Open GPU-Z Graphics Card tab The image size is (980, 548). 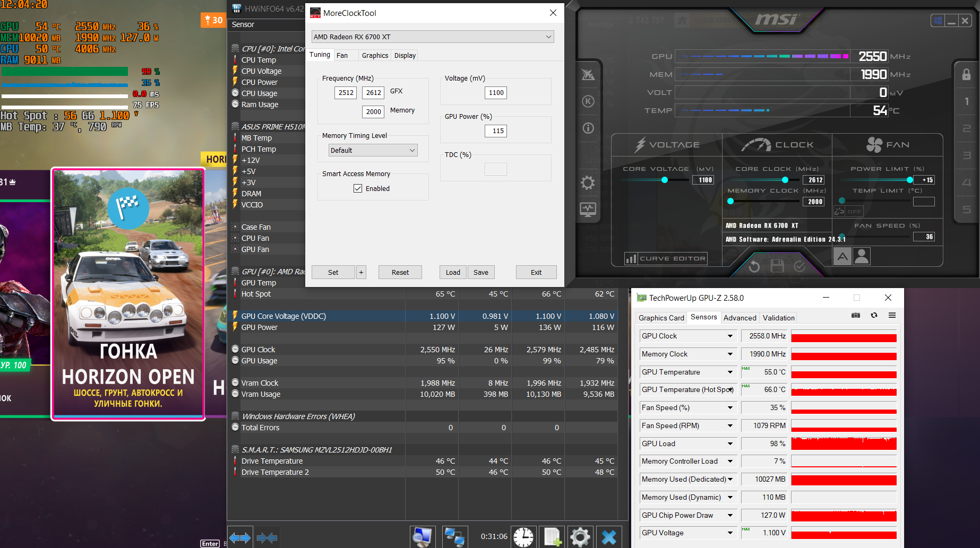[661, 318]
